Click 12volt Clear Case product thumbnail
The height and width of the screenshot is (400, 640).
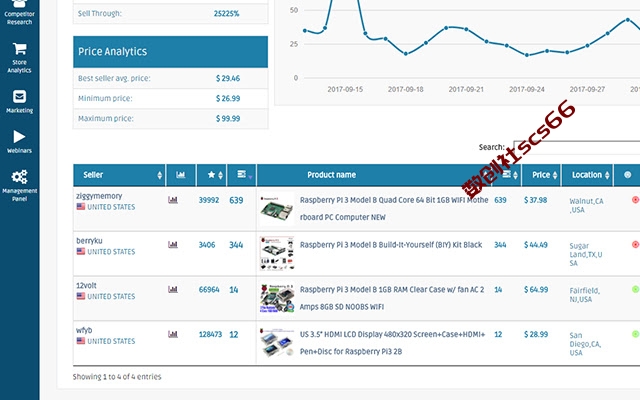[277, 298]
